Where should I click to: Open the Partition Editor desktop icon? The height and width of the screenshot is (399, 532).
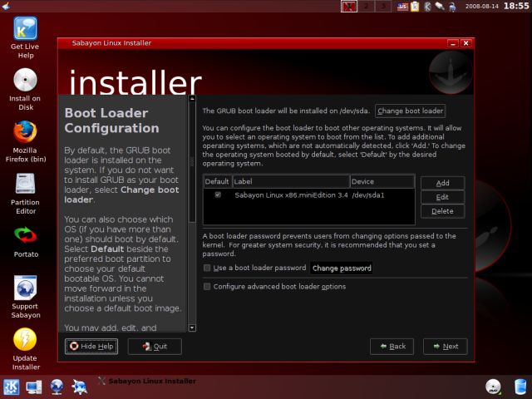click(x=26, y=194)
